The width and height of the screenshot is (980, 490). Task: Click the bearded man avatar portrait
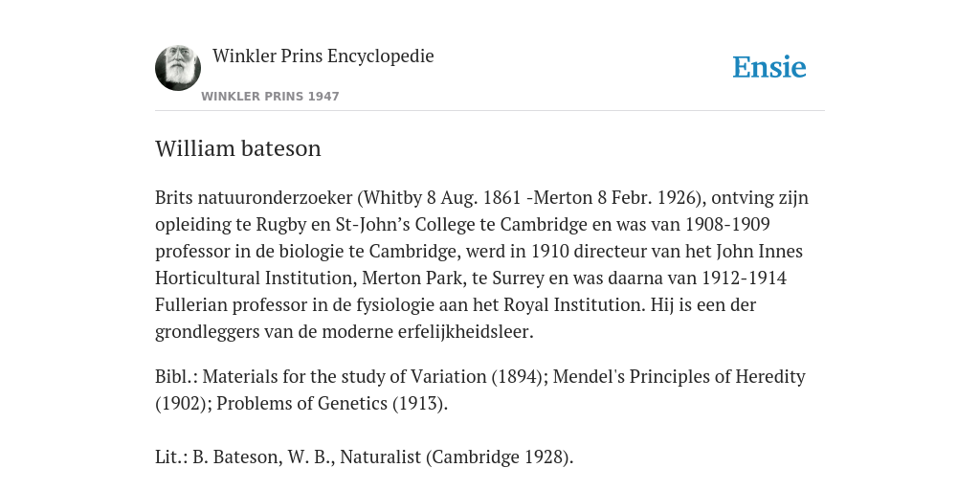click(x=178, y=68)
